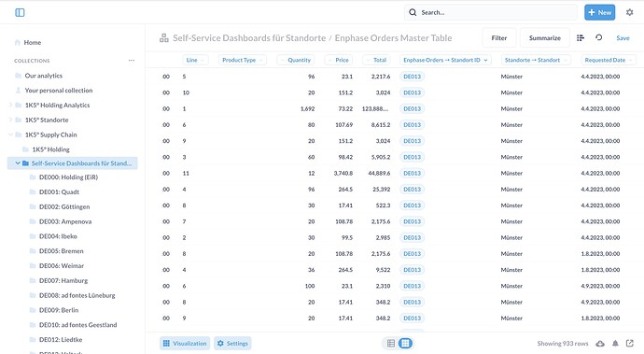The width and height of the screenshot is (644, 354).
Task: Switch to visualization grid view
Action: (405, 344)
